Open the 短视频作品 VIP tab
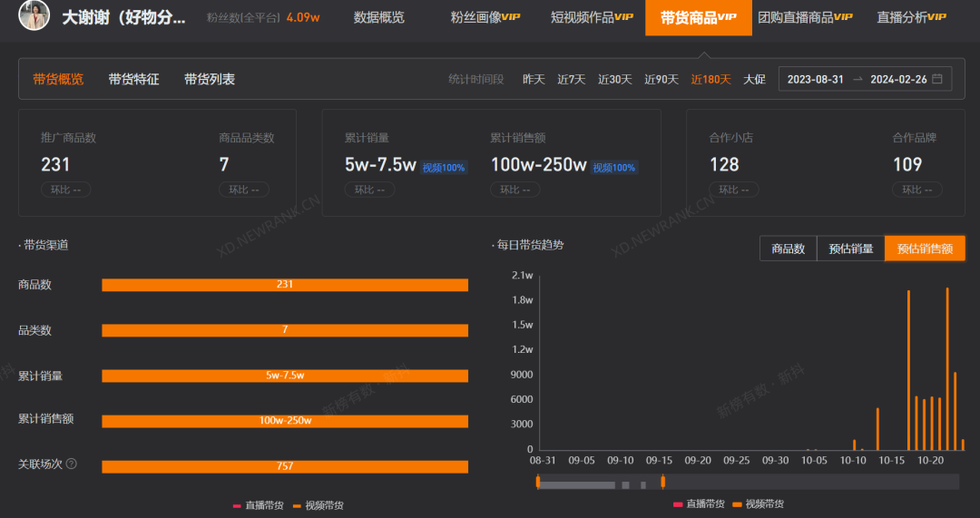This screenshot has width=980, height=518. click(592, 17)
